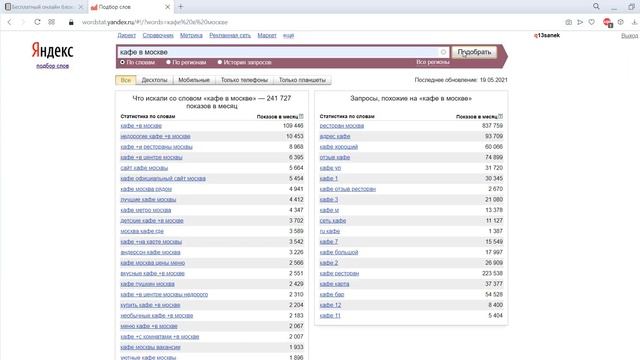Open the 'сайт кафе москвы' keyword link

point(144,168)
